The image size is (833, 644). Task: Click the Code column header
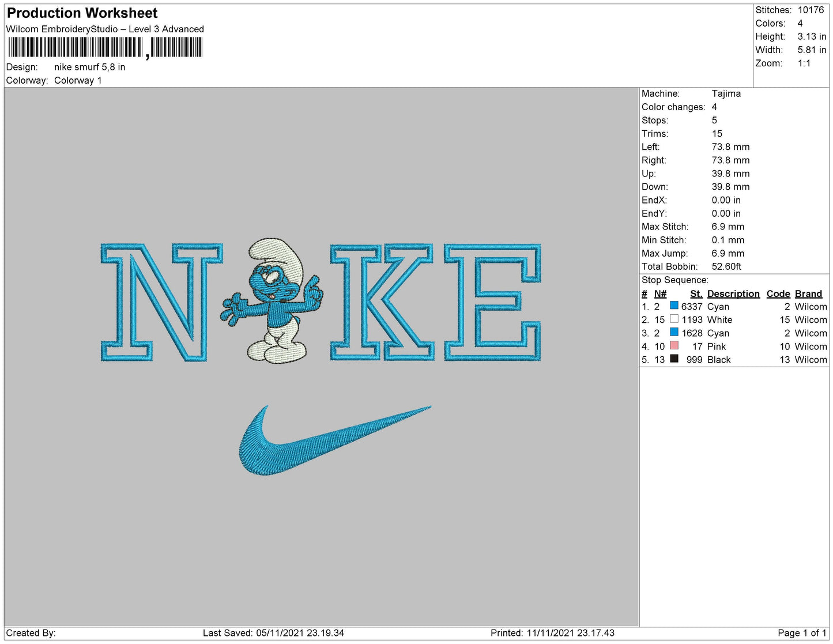click(x=778, y=293)
